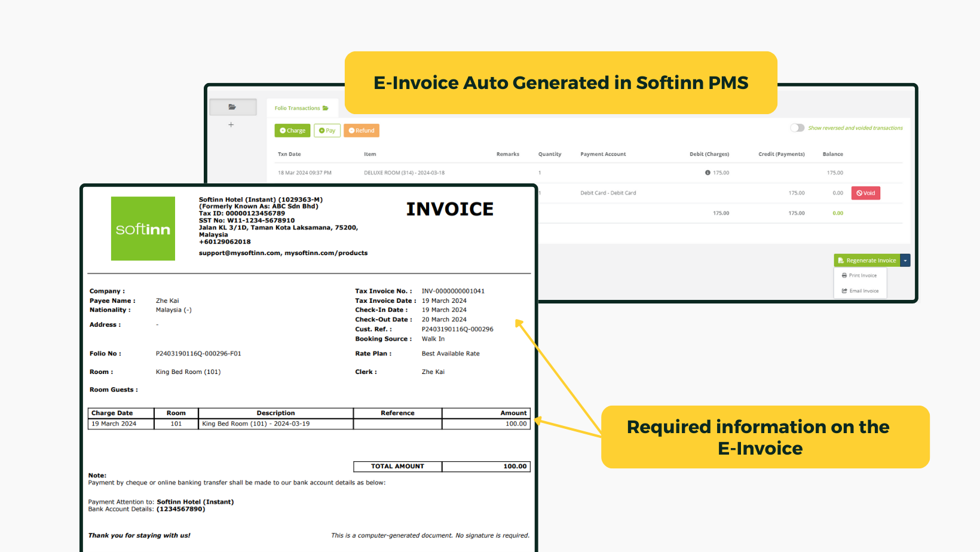
Task: Switch to the Folio Transactions tab
Action: [x=298, y=108]
